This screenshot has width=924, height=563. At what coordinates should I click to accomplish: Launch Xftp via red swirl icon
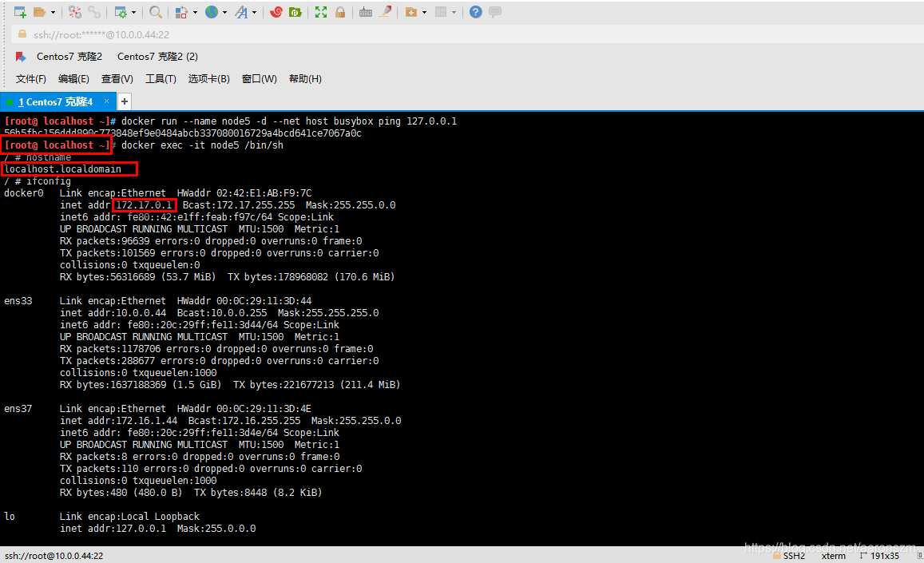pyautogui.click(x=276, y=12)
